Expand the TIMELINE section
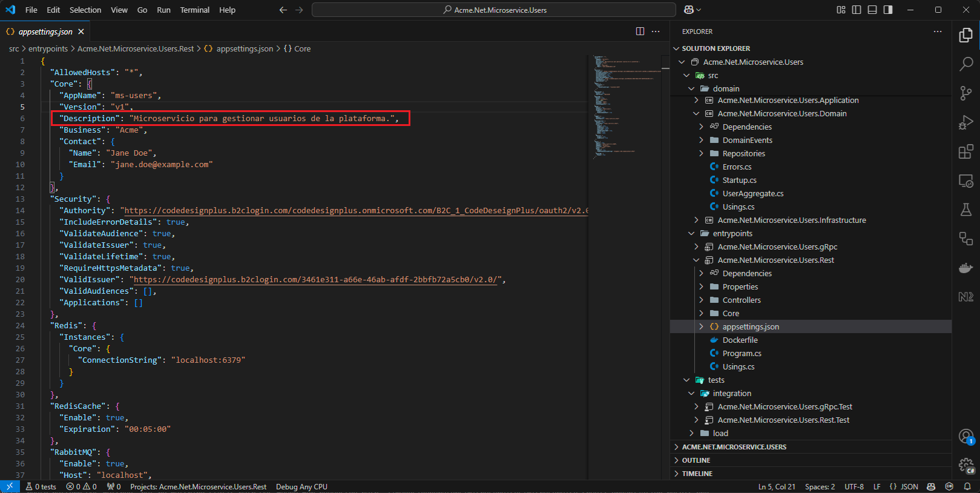The width and height of the screenshot is (980, 493). [x=697, y=474]
